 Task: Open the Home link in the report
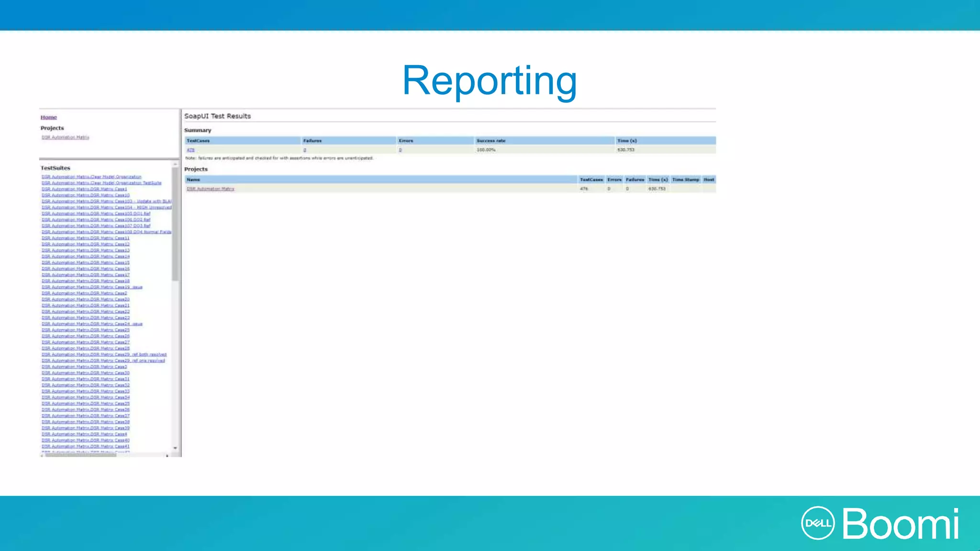[48, 117]
